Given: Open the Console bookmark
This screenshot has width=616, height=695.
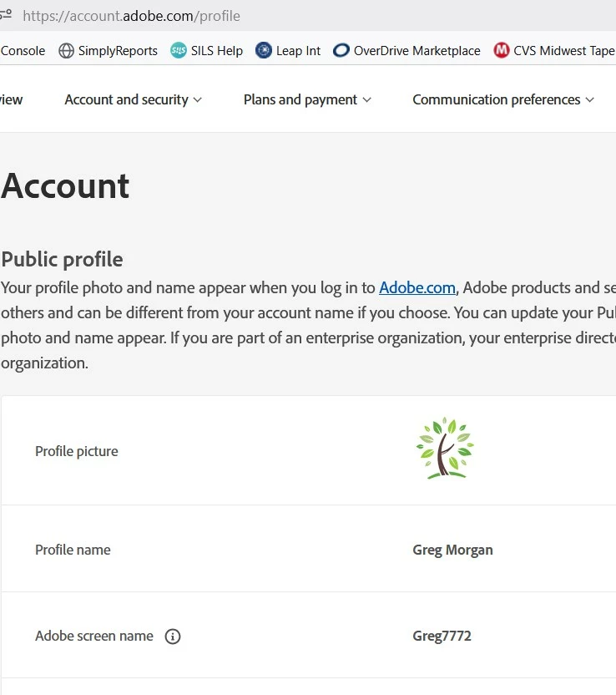Looking at the screenshot, I should (x=23, y=50).
